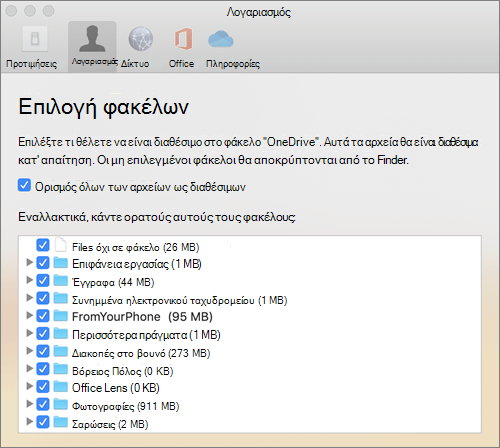Image resolution: width=500 pixels, height=448 pixels.
Task: Click the Συνημμένα ηλεκτρονικού ταχυδρομείου folder icon
Action: click(x=61, y=298)
